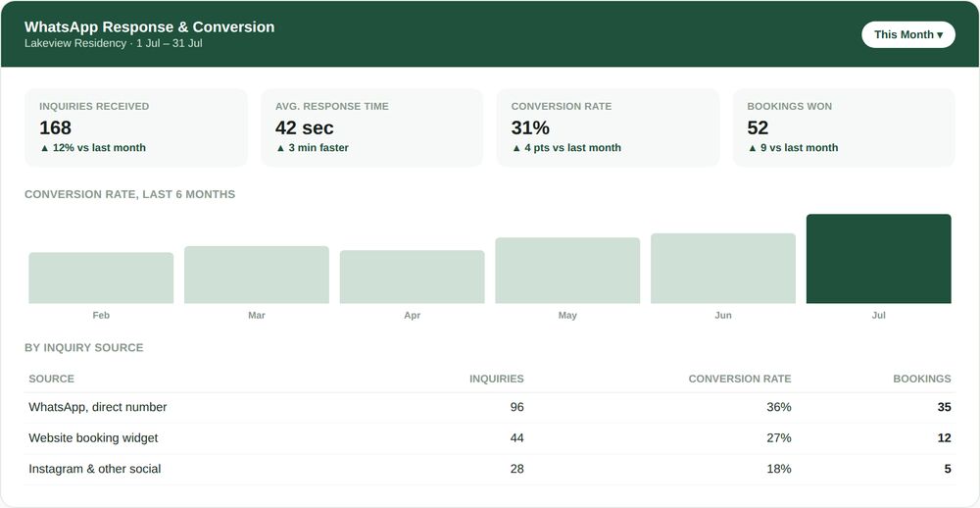Select the Website booking widget row label
Viewport: 980px width, 508px height.
[x=93, y=438]
